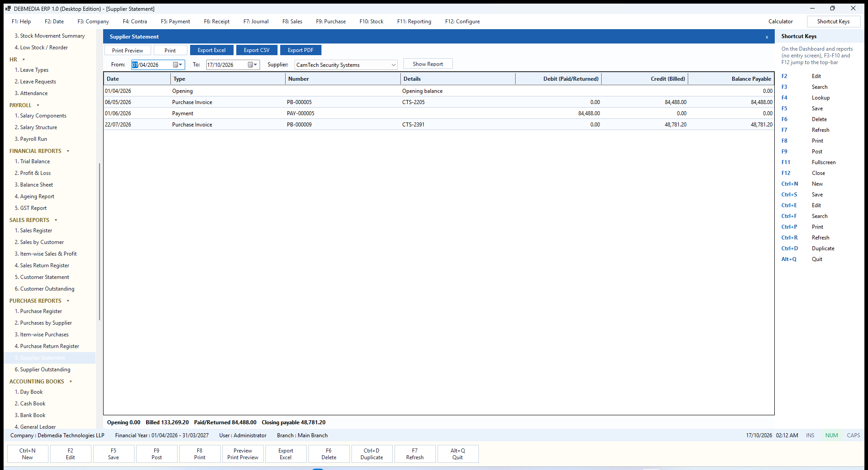Open the F9: Purchase menu

331,22
